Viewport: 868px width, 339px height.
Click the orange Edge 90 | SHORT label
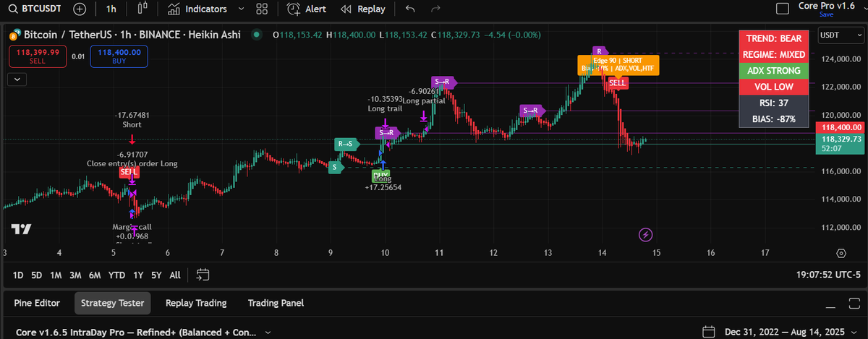[617, 64]
